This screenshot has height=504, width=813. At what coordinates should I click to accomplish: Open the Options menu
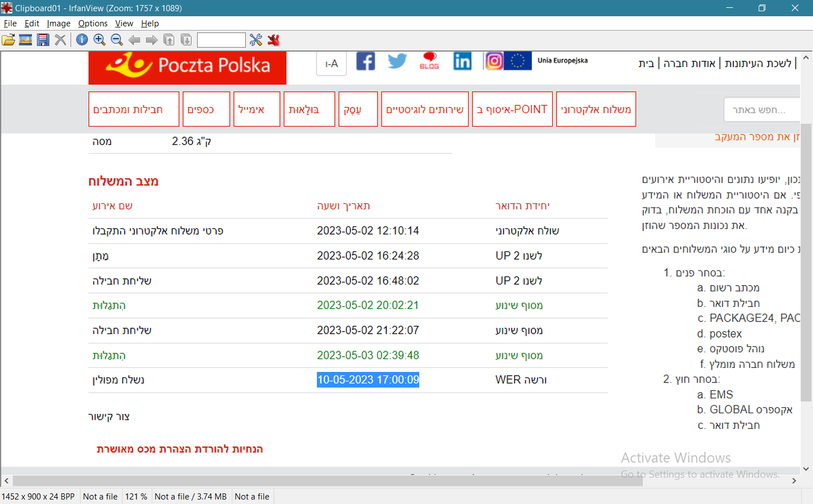pyautogui.click(x=93, y=24)
